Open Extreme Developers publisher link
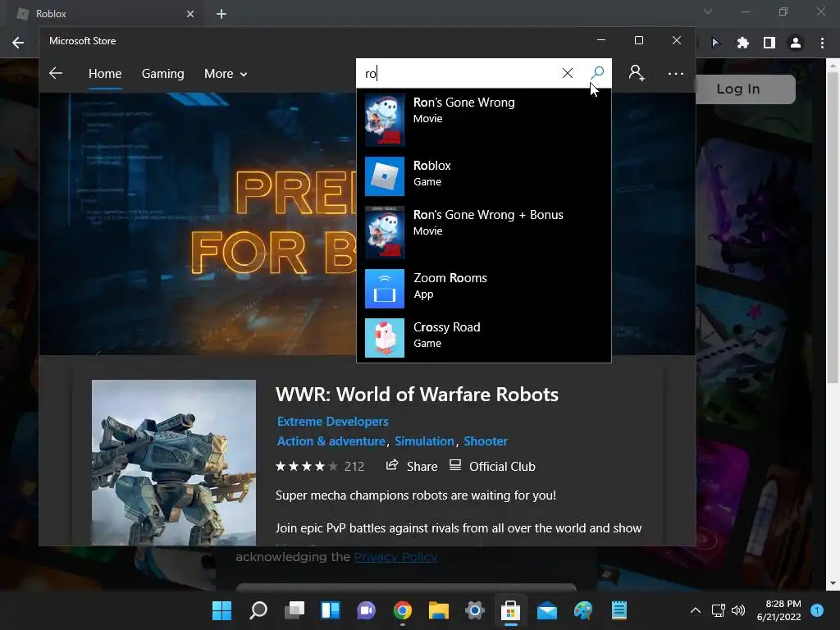Image resolution: width=840 pixels, height=630 pixels. click(333, 422)
